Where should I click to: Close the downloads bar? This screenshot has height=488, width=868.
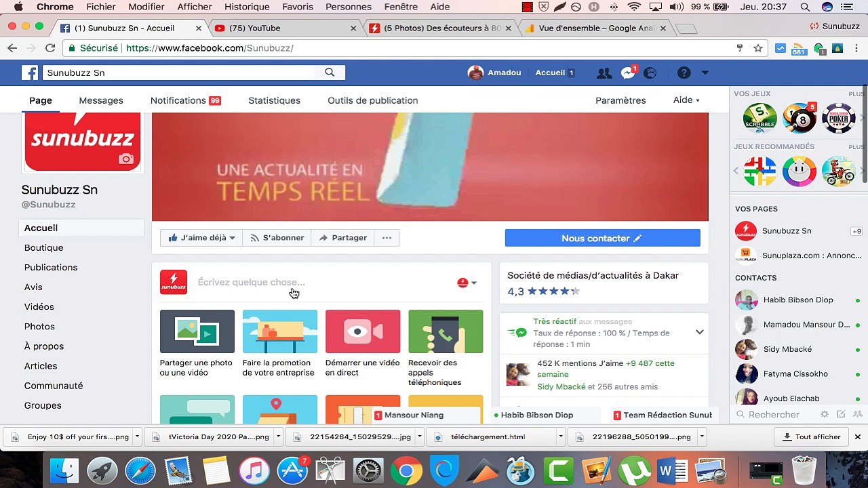[x=857, y=437]
